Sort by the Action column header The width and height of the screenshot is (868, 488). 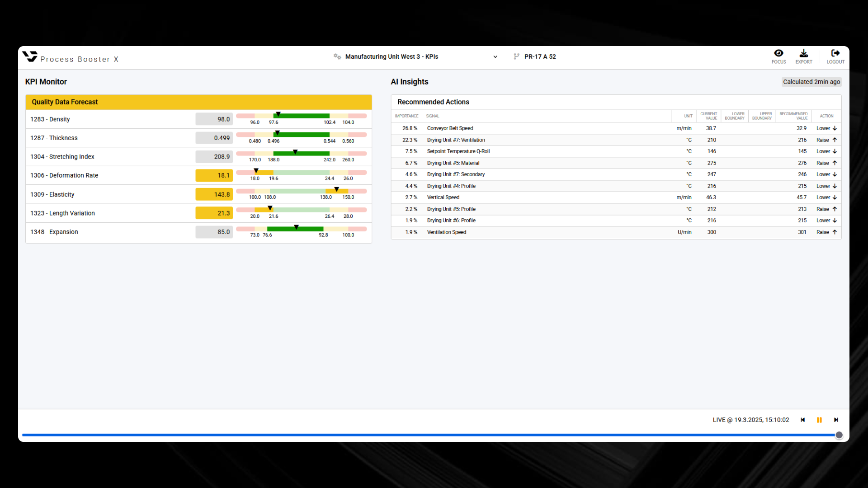pos(826,116)
